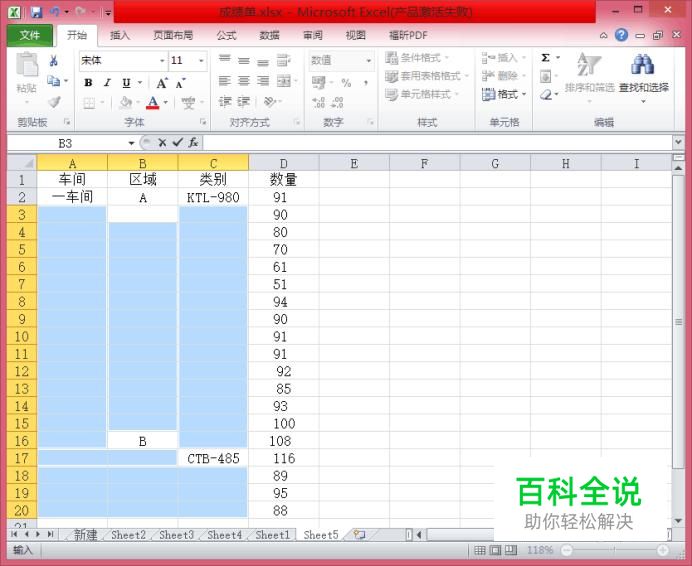Click the zoom slider in status bar
Screen dimensions: 692x566
point(614,550)
